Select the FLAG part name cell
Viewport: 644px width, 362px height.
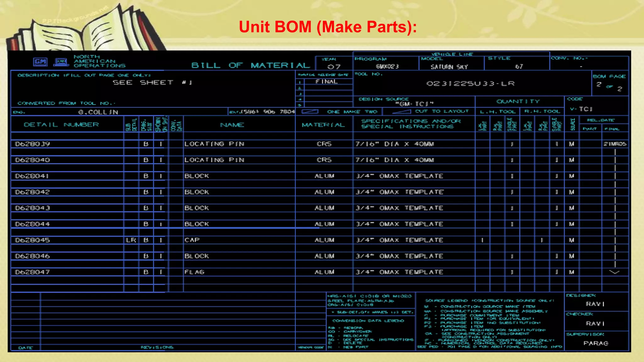tap(194, 272)
